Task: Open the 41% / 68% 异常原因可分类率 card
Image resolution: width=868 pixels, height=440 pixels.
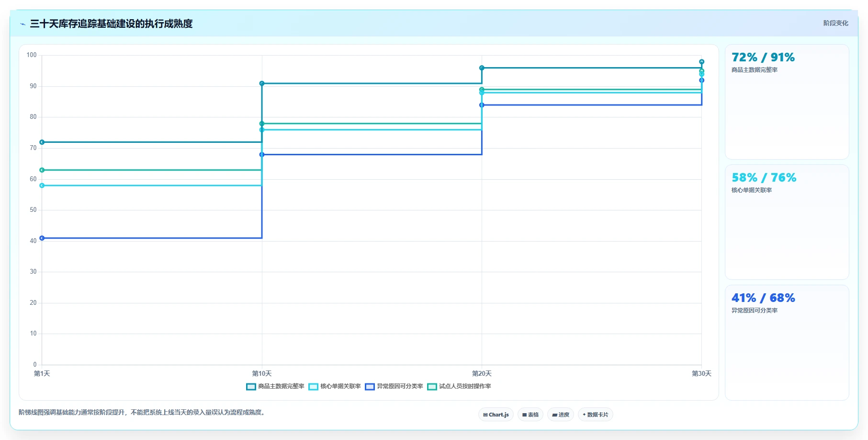Action: 787,343
